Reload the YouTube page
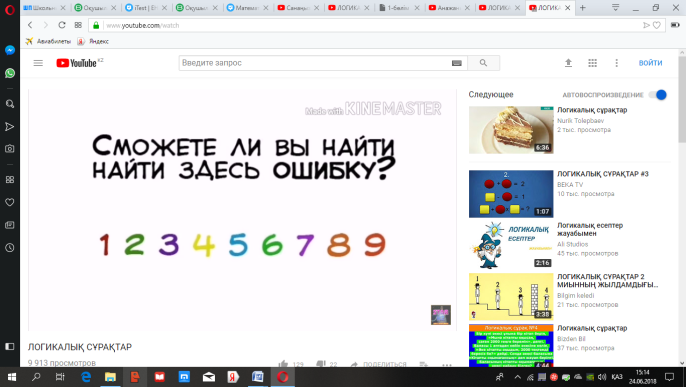 point(62,25)
